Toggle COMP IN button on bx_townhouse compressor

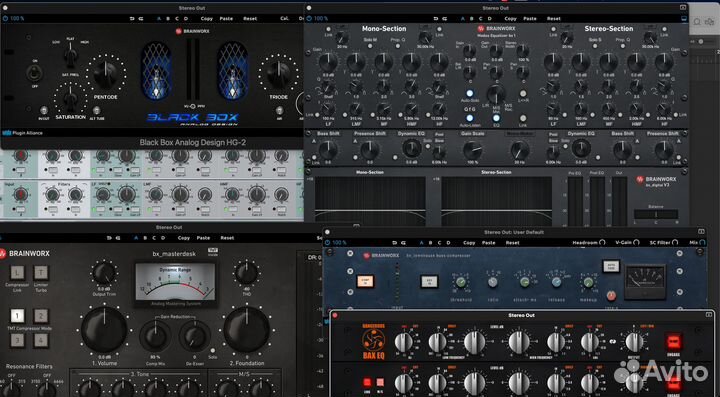pos(366,281)
